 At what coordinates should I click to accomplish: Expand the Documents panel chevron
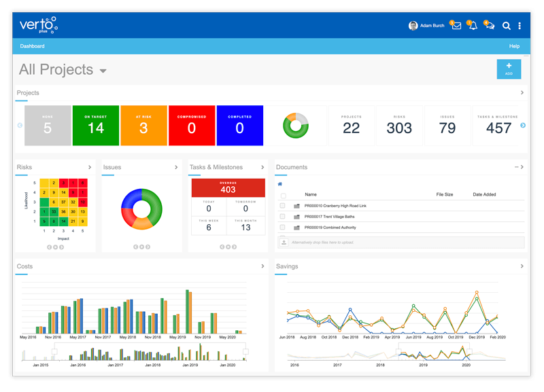(x=522, y=167)
